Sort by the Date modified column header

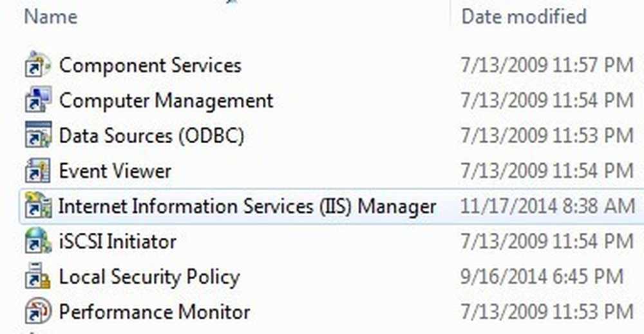pos(524,17)
